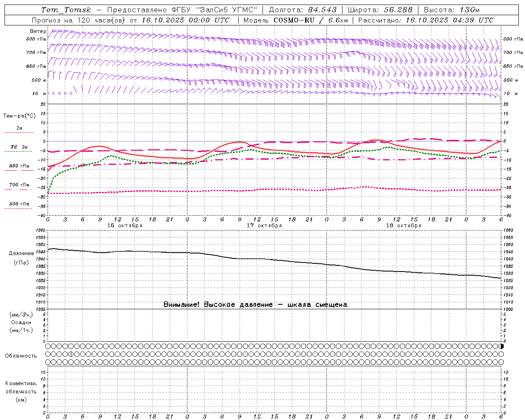The height and width of the screenshot is (420, 525).
Task: Click the Ветер wind panel label
Action: [x=38, y=31]
